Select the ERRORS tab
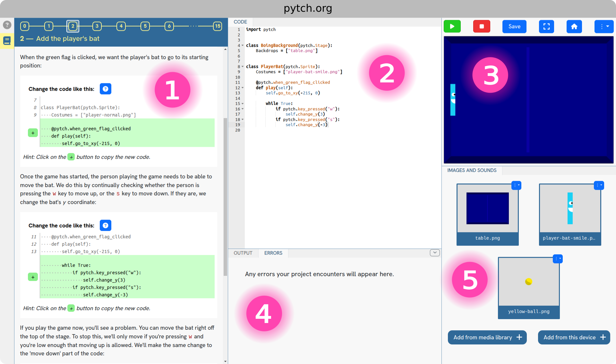 [x=273, y=253]
